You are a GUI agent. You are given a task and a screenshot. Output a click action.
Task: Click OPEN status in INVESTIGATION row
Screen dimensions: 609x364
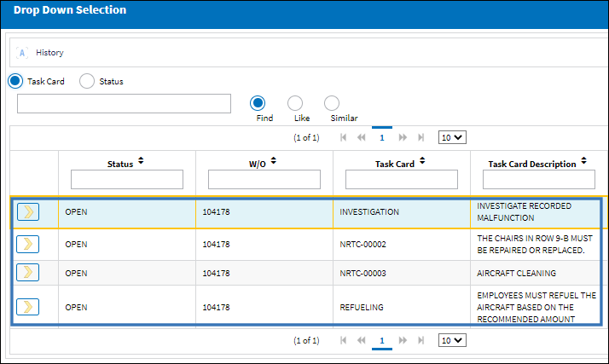click(x=76, y=212)
